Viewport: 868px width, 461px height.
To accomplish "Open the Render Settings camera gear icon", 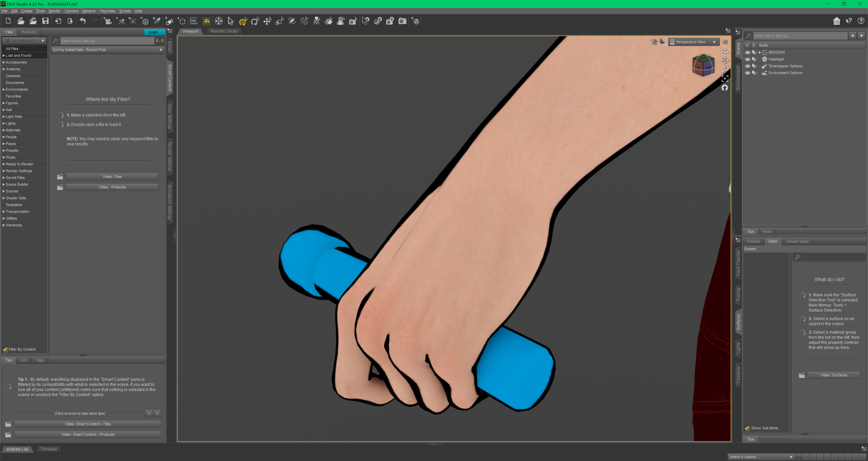I will point(390,21).
